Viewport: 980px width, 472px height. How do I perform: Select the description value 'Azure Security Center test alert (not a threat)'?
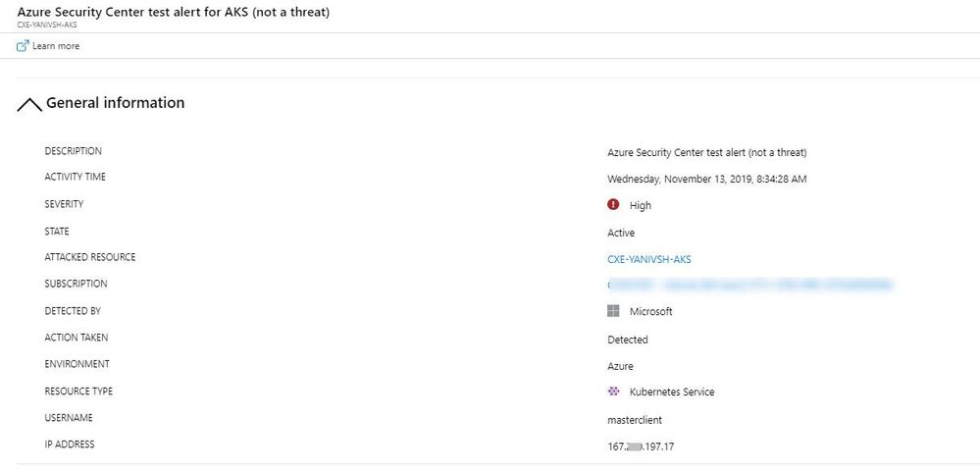click(x=707, y=152)
